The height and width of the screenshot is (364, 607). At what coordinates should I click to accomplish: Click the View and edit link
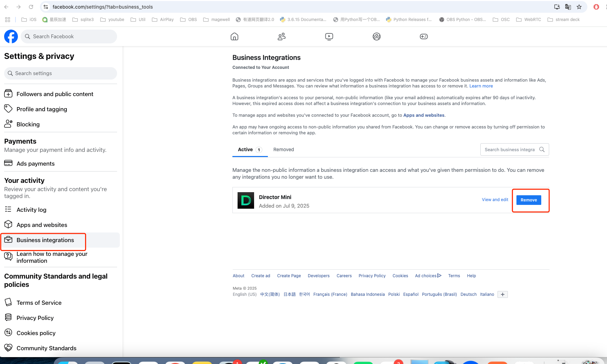coord(495,200)
